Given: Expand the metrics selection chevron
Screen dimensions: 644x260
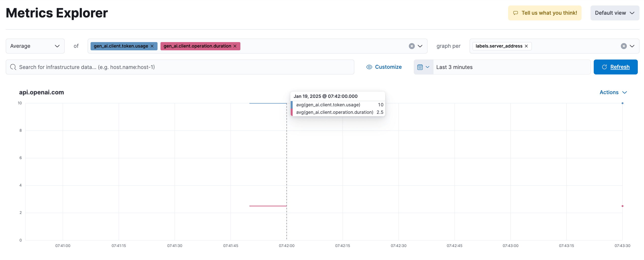Looking at the screenshot, I should [x=420, y=46].
